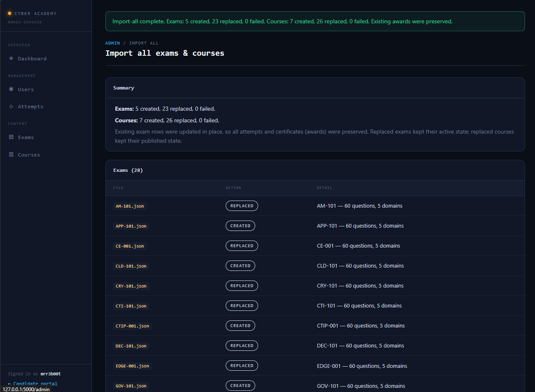Click the Attempts icon in the sidebar
This screenshot has width=535, height=392.
11,106
